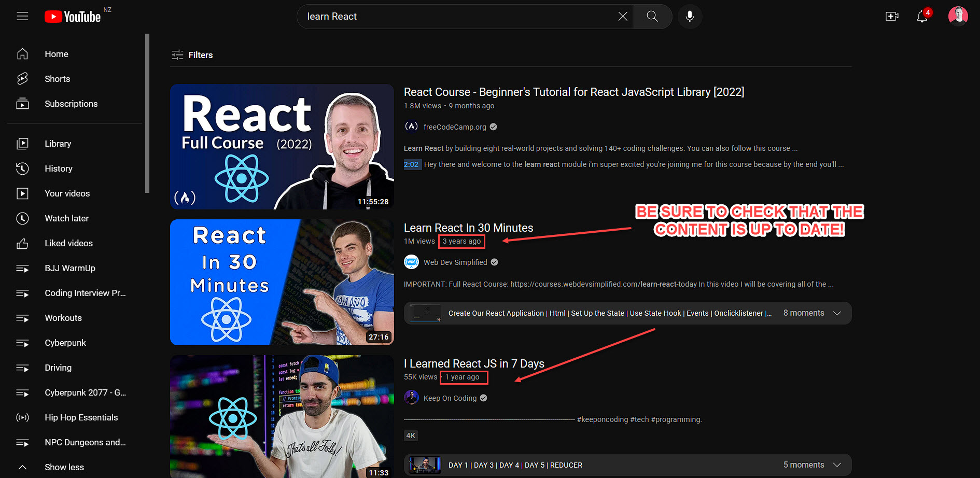This screenshot has width=980, height=478.
Task: Open the I Learned React JS thumbnail
Action: click(x=282, y=417)
